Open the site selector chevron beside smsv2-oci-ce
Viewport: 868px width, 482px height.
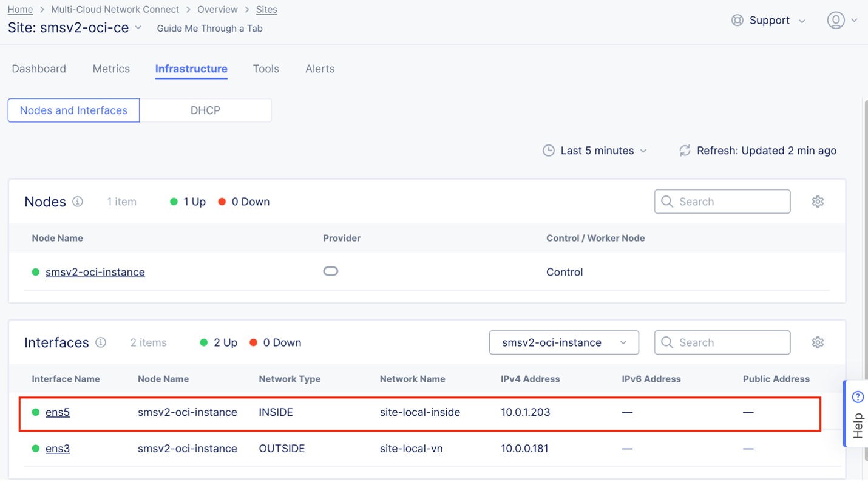click(x=138, y=27)
